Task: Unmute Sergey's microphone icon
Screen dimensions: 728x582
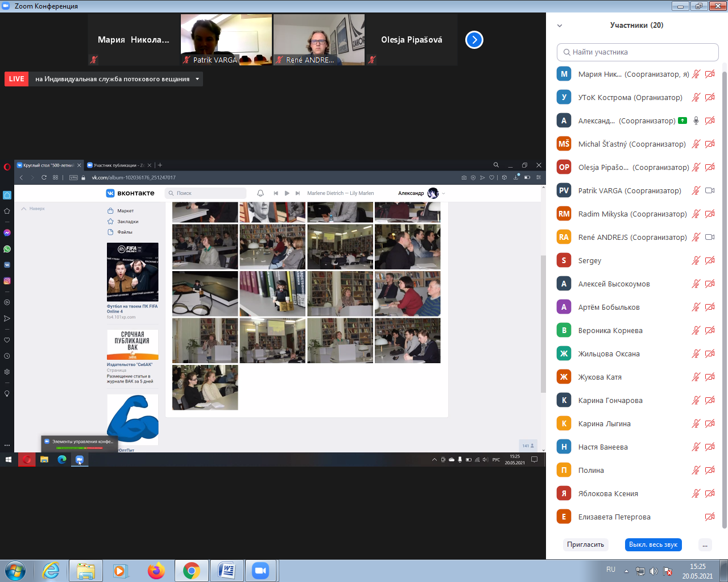Action: [696, 260]
